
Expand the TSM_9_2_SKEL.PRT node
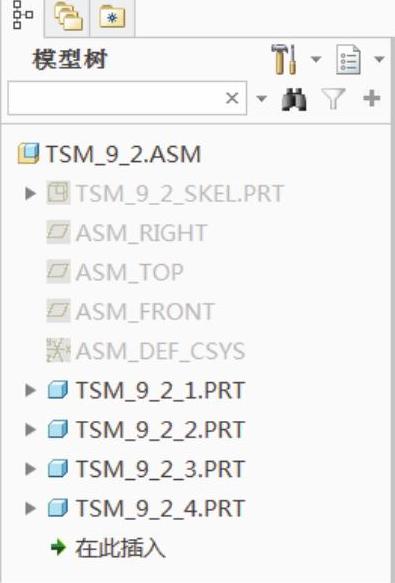point(30,193)
